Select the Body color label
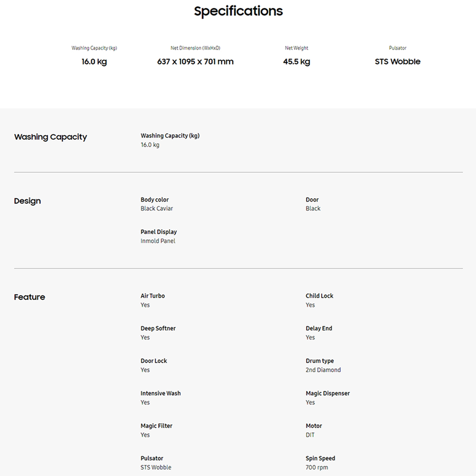476x476 pixels. tap(155, 200)
